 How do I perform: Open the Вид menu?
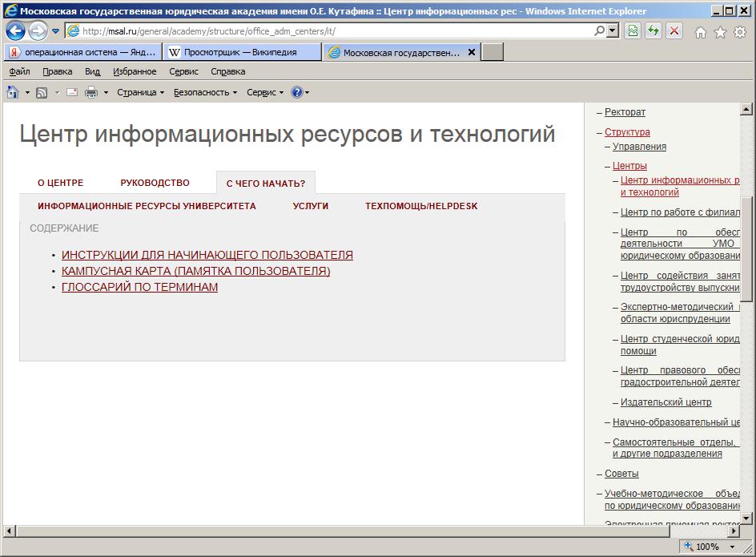(x=93, y=71)
